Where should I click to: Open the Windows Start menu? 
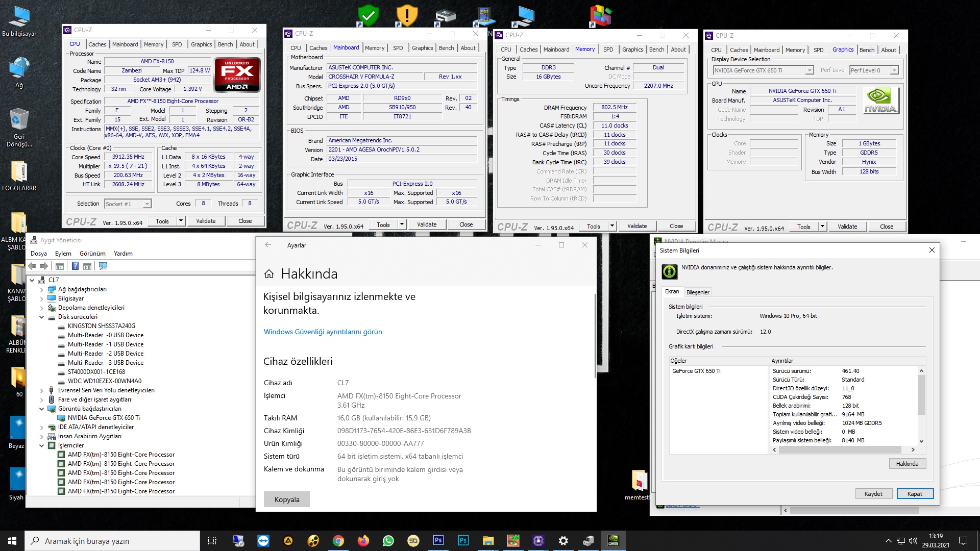click(x=12, y=541)
